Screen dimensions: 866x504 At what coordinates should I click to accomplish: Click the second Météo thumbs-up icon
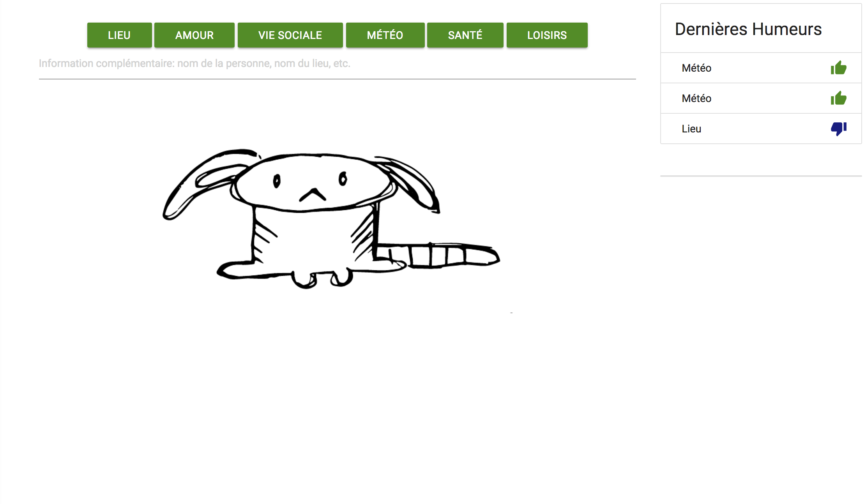point(838,98)
